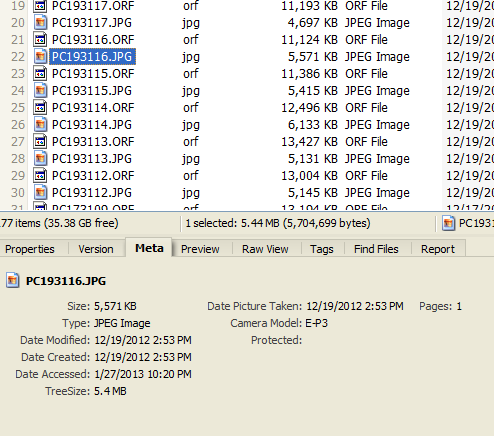Select file name PC193114.JPG
Image resolution: width=494 pixels, height=436 pixels.
92,125
